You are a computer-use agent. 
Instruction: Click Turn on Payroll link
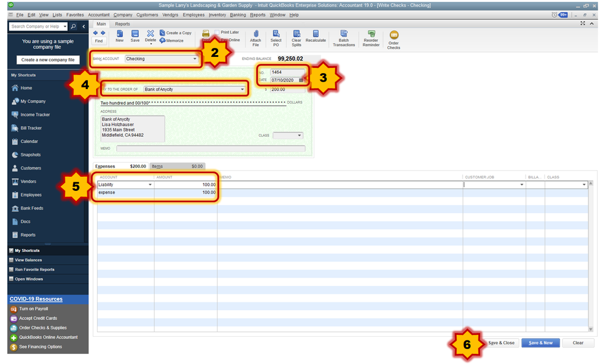[33, 309]
